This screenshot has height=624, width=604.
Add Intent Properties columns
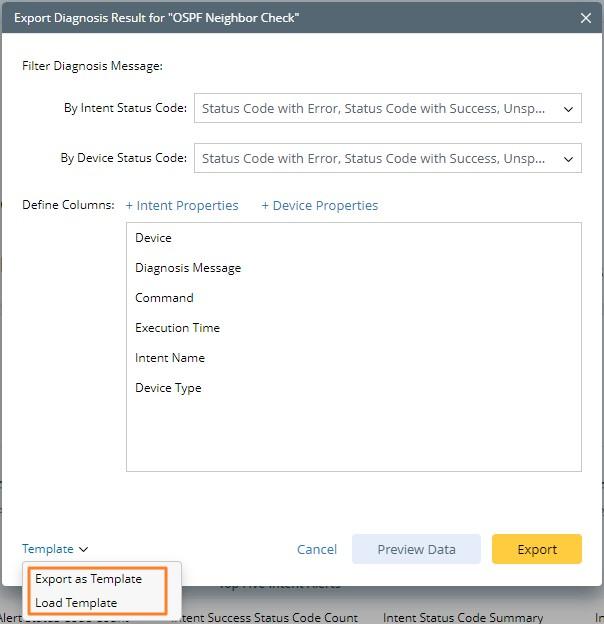point(182,206)
